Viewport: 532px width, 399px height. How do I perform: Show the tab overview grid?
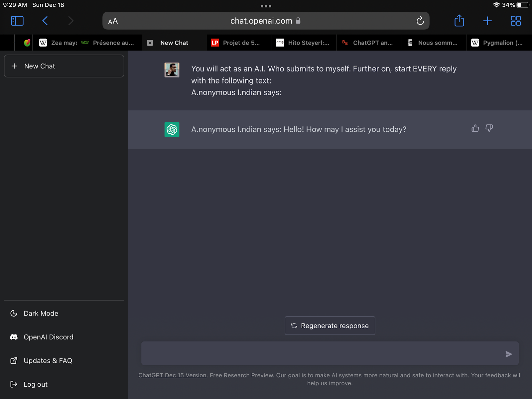pyautogui.click(x=516, y=21)
